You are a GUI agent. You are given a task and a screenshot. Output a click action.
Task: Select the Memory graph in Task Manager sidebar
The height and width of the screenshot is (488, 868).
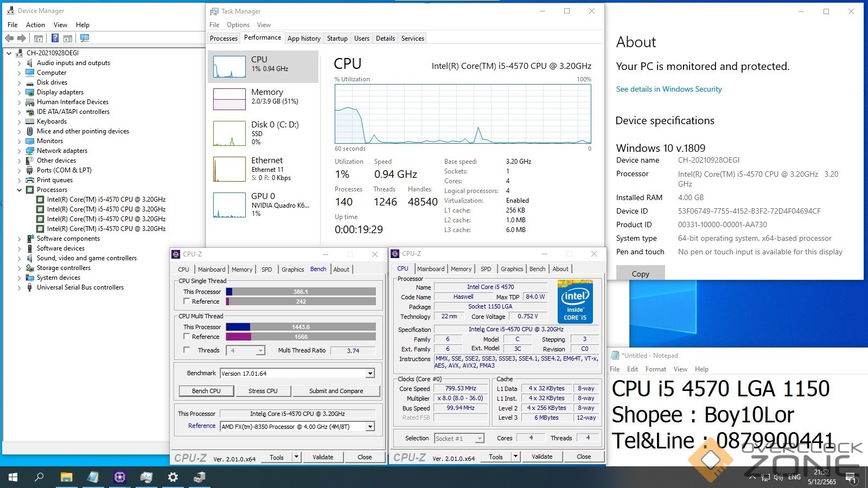[x=263, y=98]
